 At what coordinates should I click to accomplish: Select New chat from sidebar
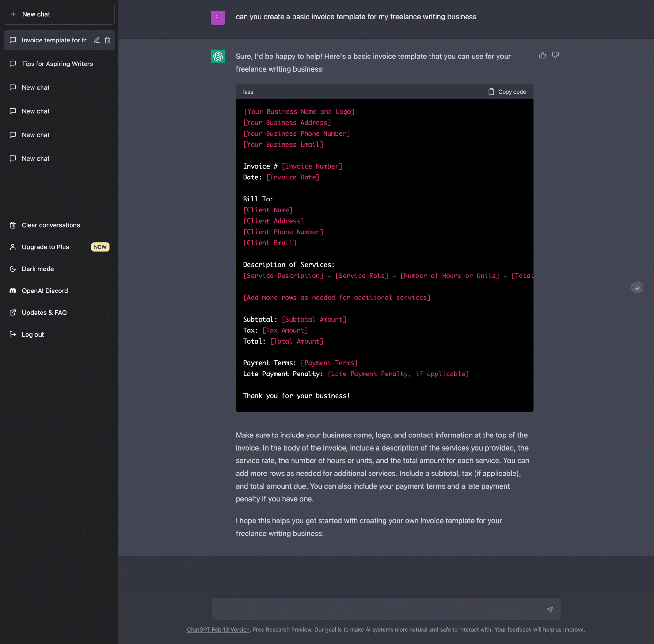[59, 13]
